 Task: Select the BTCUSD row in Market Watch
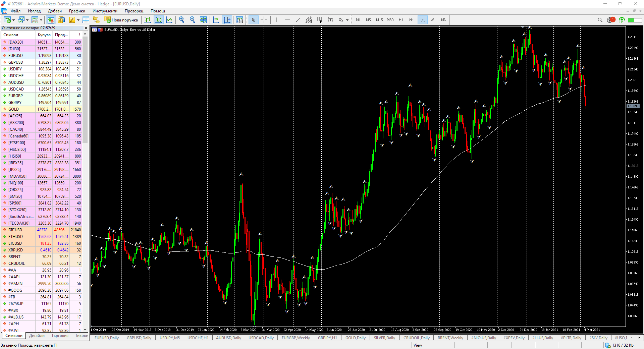(42, 230)
